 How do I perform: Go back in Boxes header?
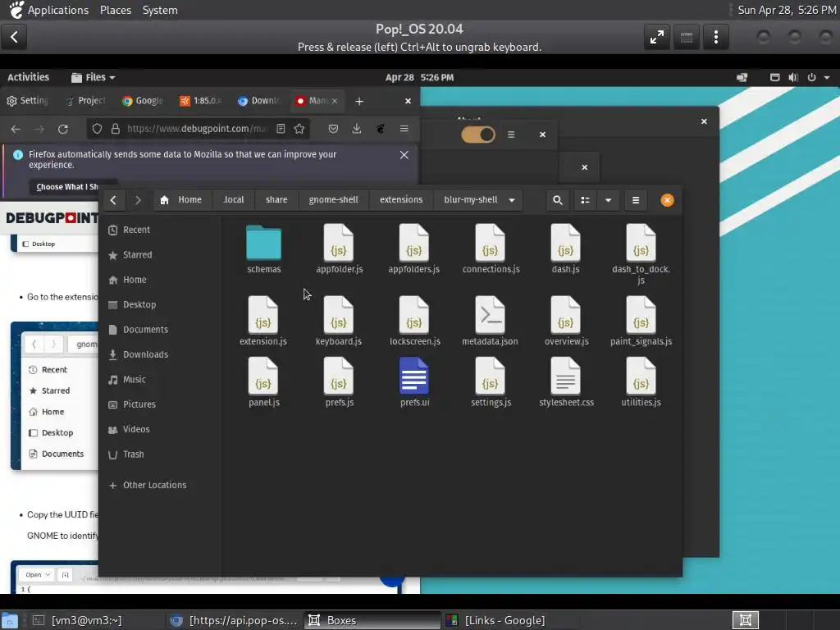click(x=14, y=37)
